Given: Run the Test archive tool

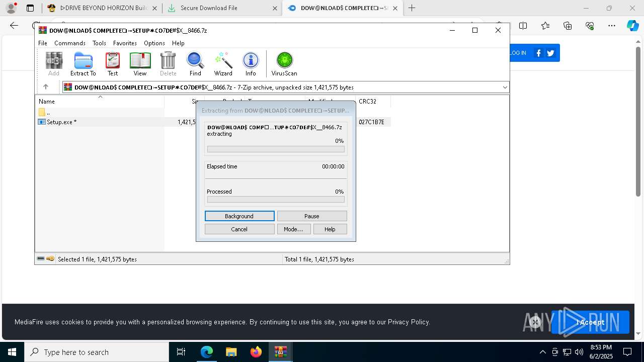Looking at the screenshot, I should tap(113, 64).
